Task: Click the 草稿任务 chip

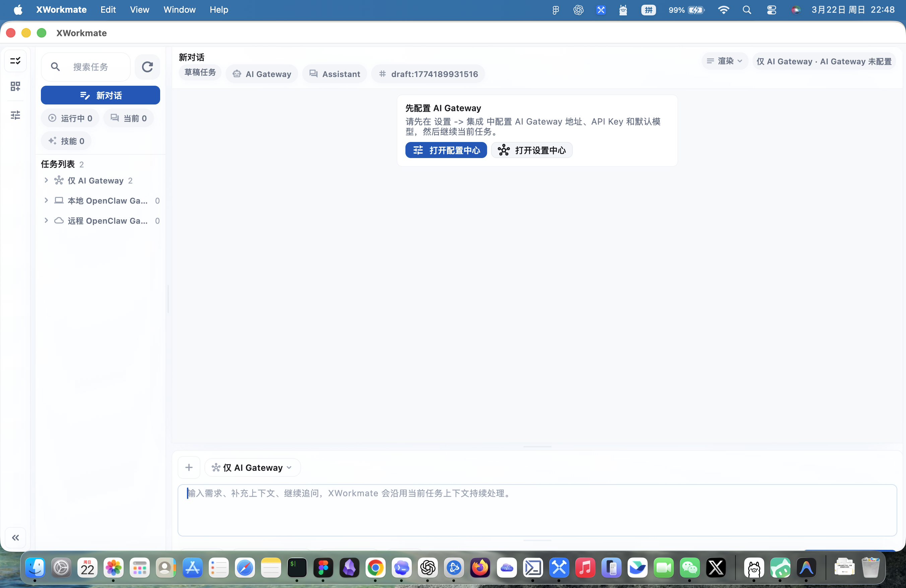Action: click(200, 73)
